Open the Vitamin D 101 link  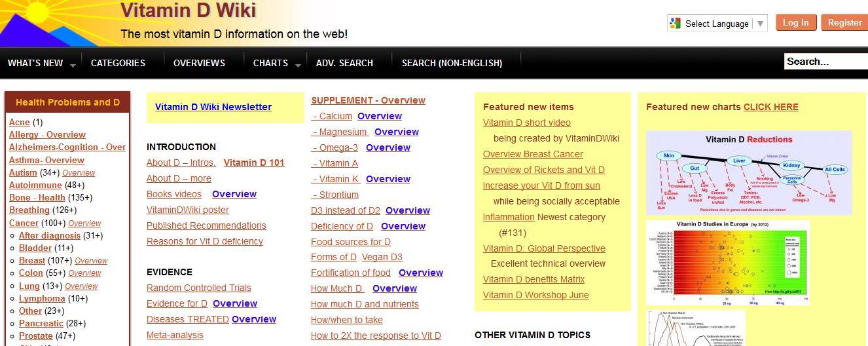tap(254, 163)
